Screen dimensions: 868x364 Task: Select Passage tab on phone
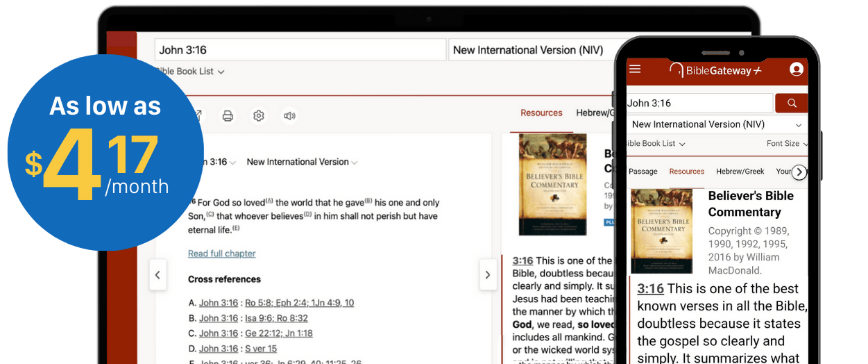click(x=643, y=172)
